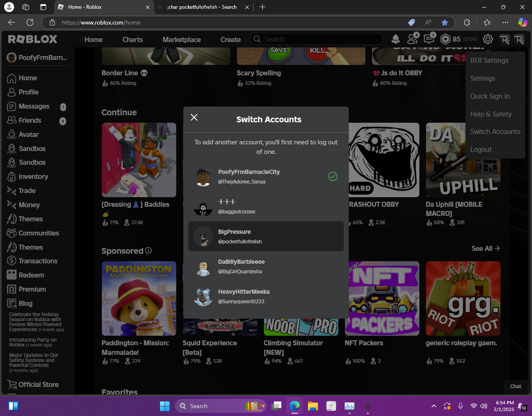Choose the baggedcorpse account row
The height and width of the screenshot is (416, 532).
pyautogui.click(x=266, y=206)
